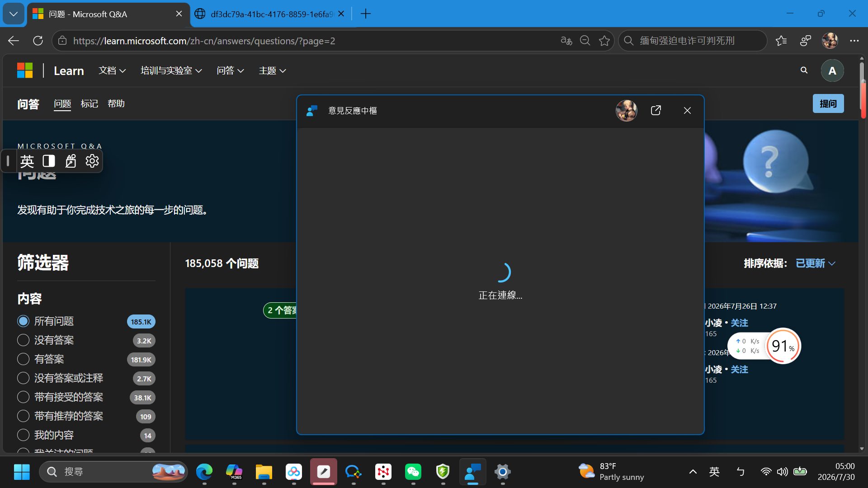
Task: Open browser Settings and more menu
Action: (x=854, y=41)
